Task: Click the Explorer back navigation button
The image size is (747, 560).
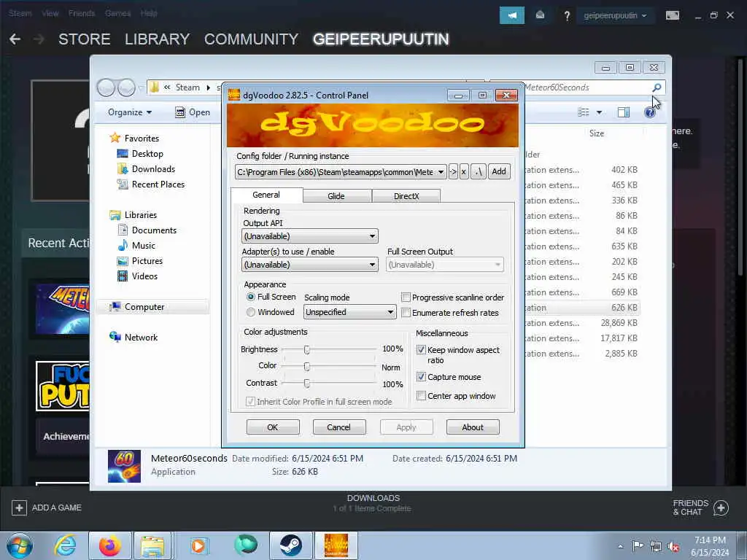Action: [x=106, y=87]
